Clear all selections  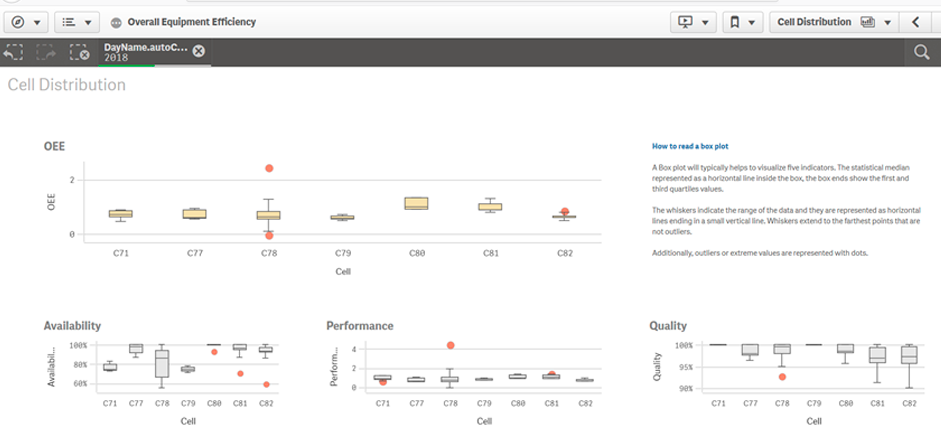[x=80, y=52]
